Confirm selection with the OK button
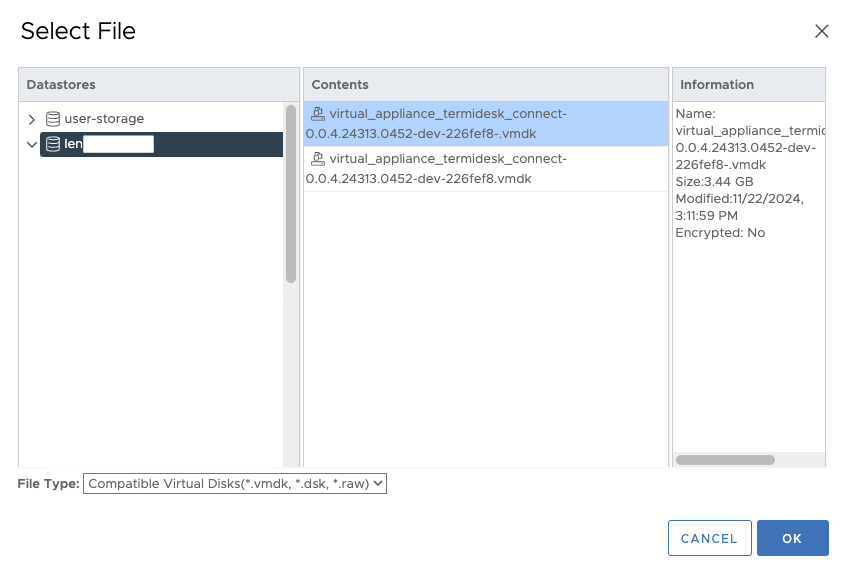The width and height of the screenshot is (841, 568). (792, 538)
